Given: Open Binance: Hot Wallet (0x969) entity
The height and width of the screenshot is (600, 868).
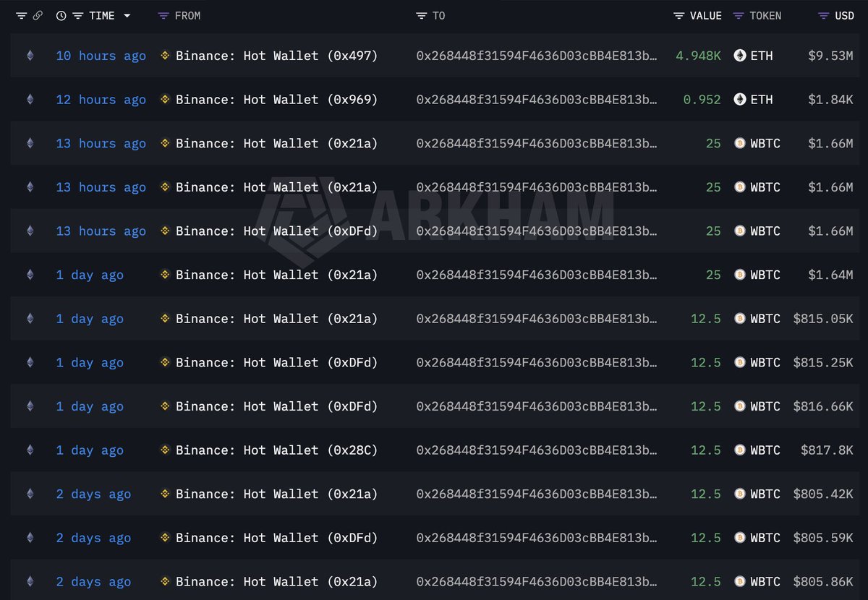Looking at the screenshot, I should click(276, 100).
